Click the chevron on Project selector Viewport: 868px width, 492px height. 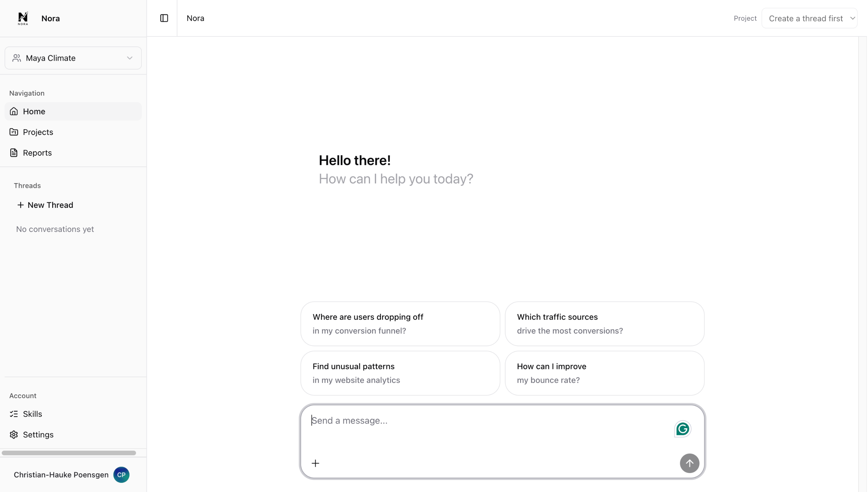[852, 19]
